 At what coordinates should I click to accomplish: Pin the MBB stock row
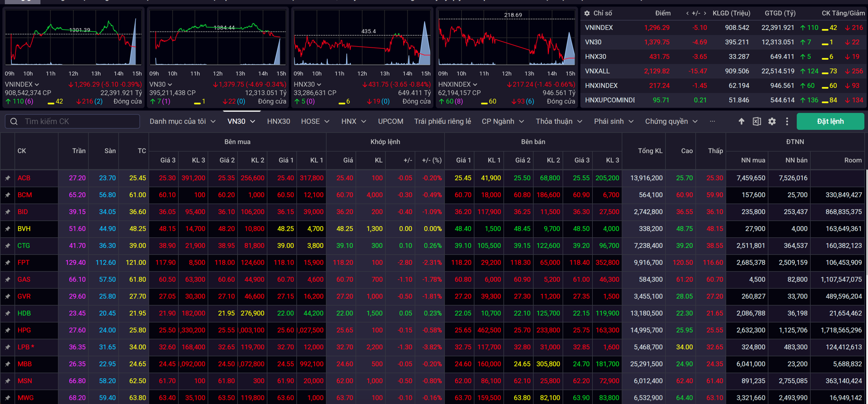click(x=8, y=364)
